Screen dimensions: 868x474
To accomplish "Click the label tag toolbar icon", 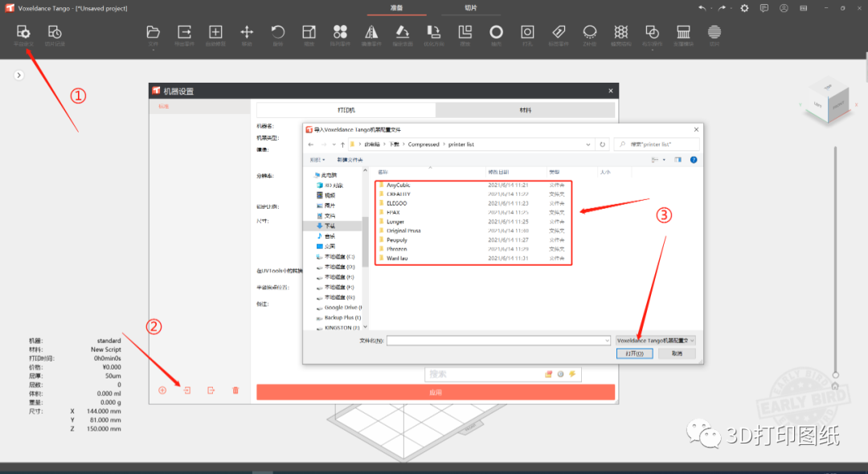I will [x=559, y=32].
